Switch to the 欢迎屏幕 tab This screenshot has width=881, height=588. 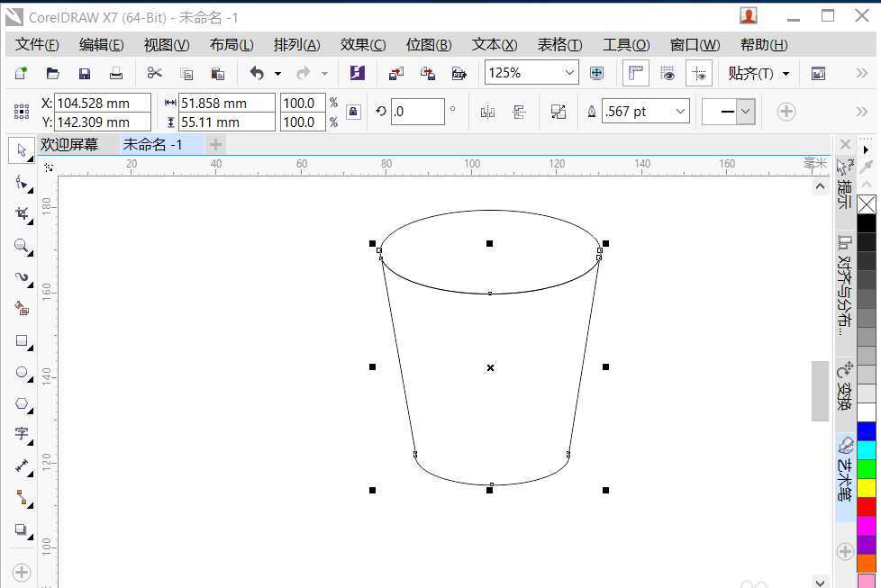click(69, 145)
